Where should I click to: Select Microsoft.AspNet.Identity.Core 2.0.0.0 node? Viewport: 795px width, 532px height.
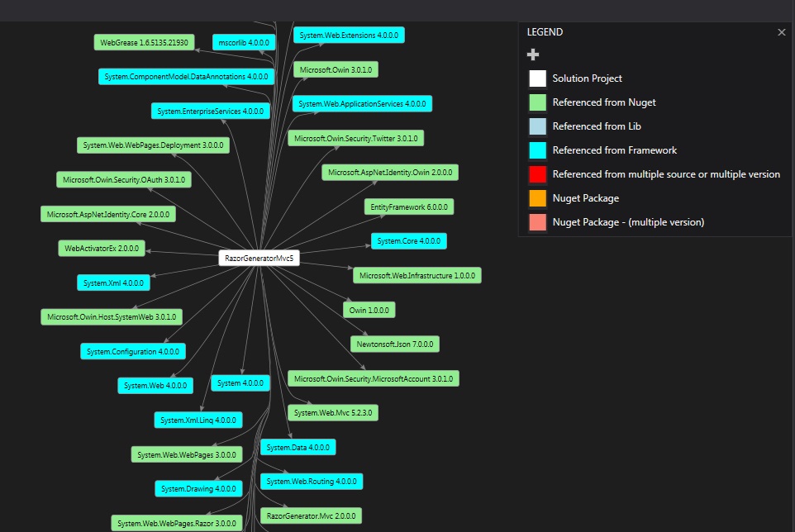coord(108,214)
